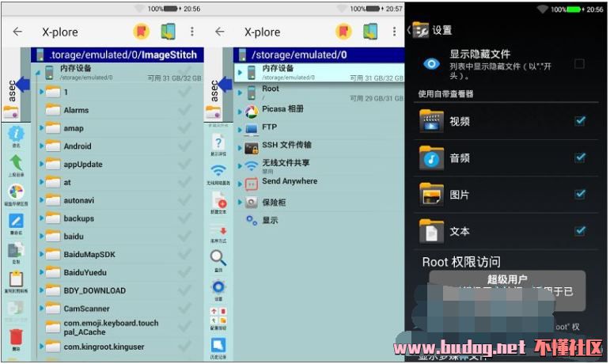
Task: Open overflow menu in middle X-plore toolbar
Action: (x=395, y=32)
